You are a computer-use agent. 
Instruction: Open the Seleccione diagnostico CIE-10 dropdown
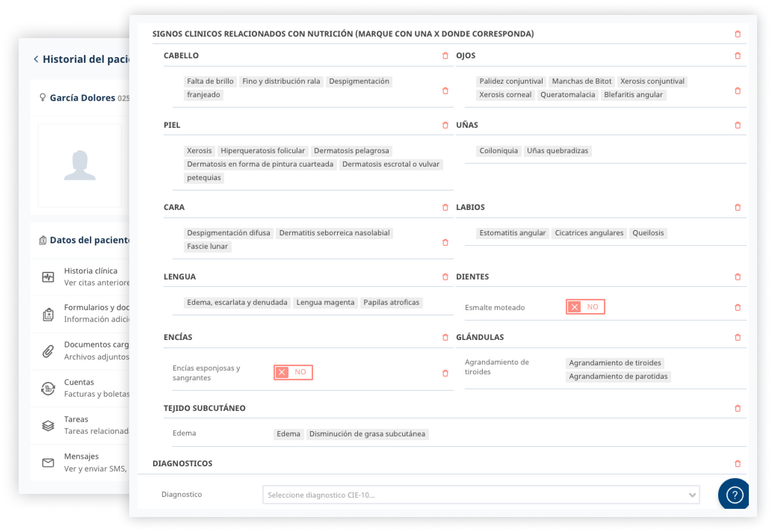(481, 495)
